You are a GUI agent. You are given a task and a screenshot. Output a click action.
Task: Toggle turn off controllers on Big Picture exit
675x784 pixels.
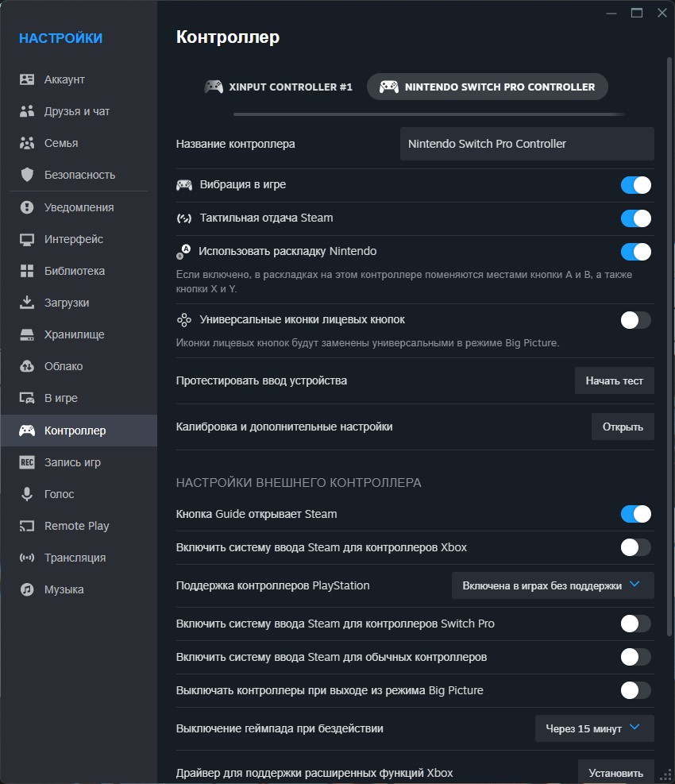(x=635, y=690)
